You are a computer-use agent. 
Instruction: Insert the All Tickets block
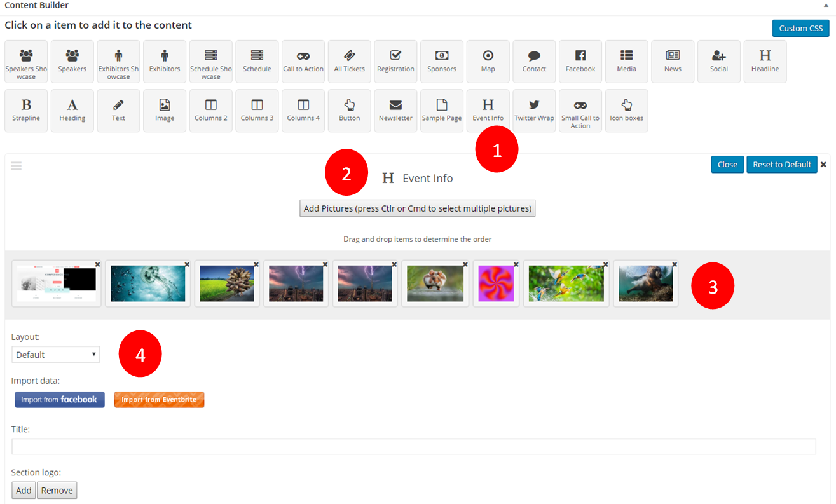coord(350,62)
